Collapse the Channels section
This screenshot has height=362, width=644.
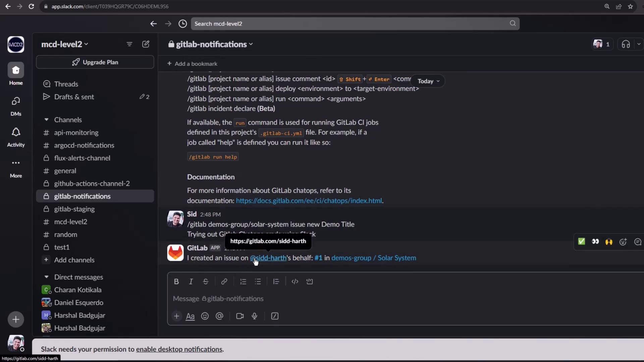coord(47,120)
